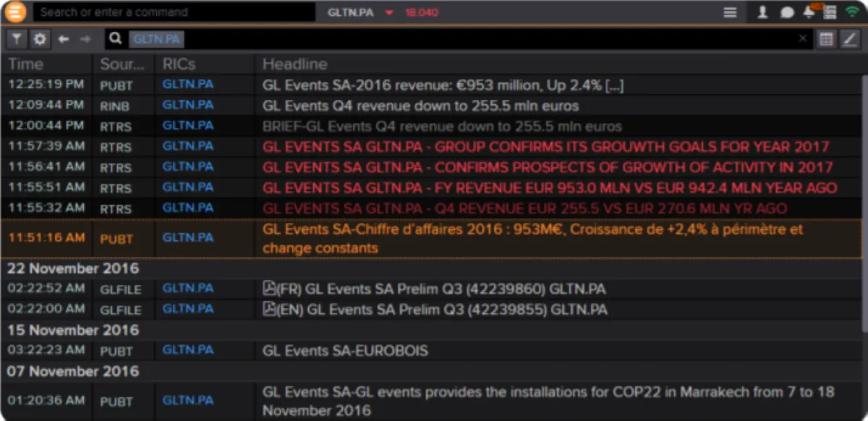This screenshot has height=421, width=868.
Task: Click PUBT source in the 03:22:23 AM row
Action: (x=116, y=351)
